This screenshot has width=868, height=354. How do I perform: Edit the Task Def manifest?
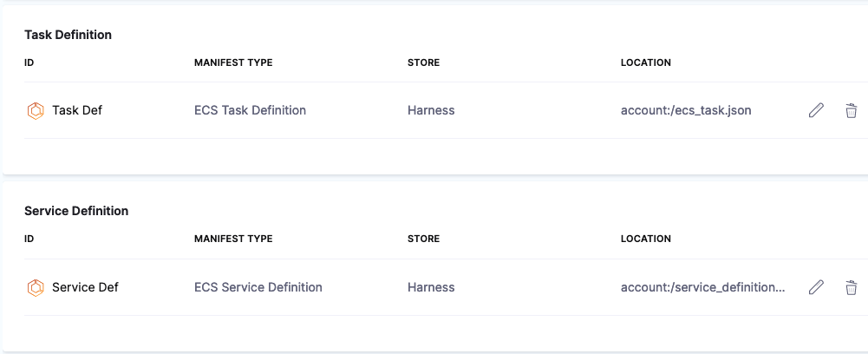pyautogui.click(x=816, y=110)
